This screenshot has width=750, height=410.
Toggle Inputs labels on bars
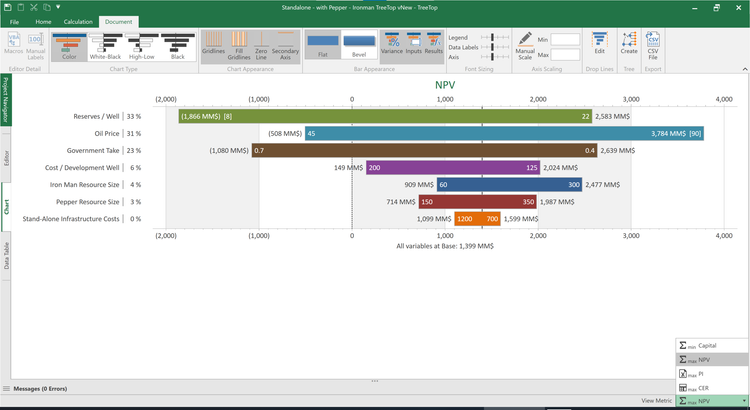click(x=413, y=43)
